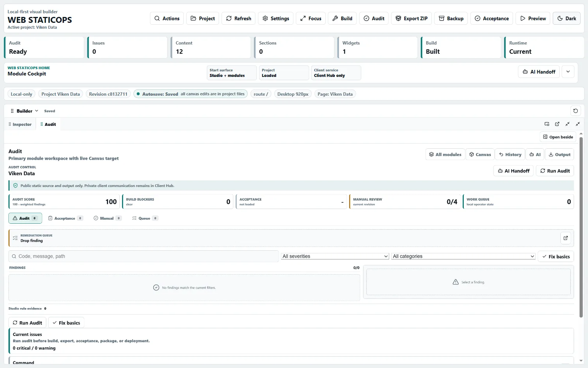Open the Actions search button

[167, 18]
